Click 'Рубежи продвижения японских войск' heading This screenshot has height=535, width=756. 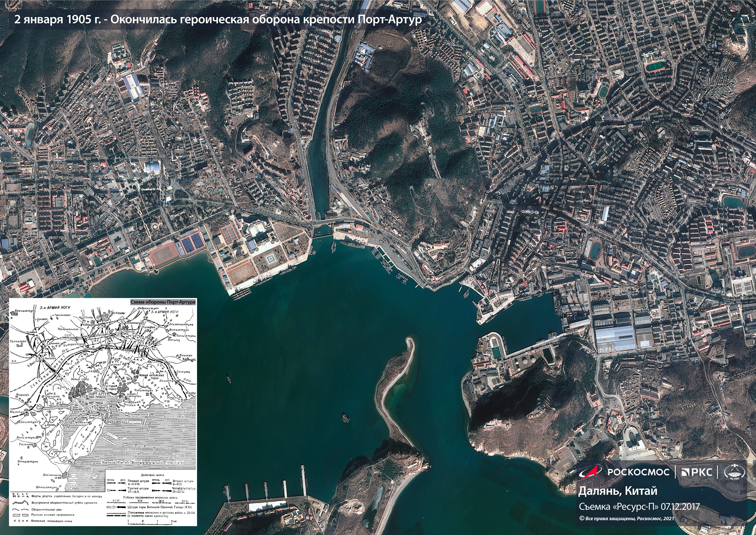(150, 497)
